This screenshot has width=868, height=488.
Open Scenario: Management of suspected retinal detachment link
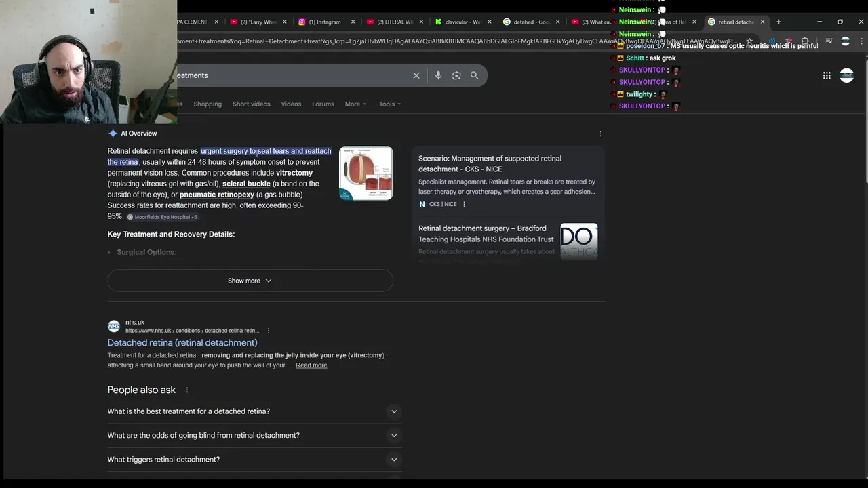coord(490,163)
